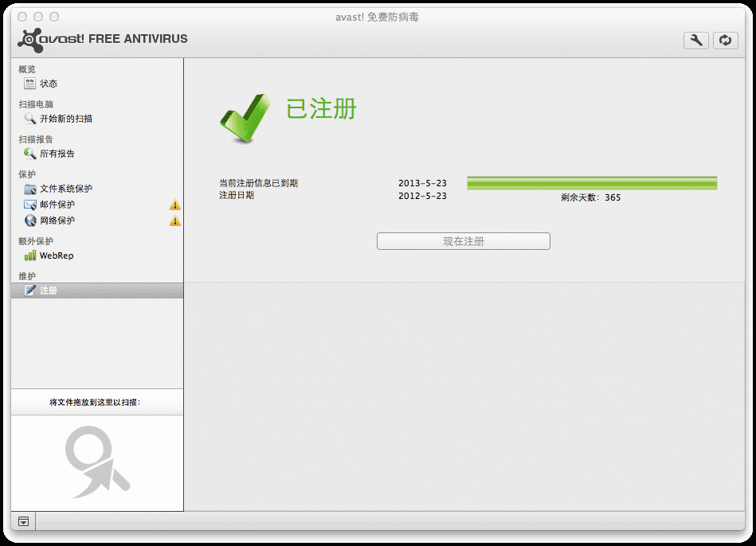This screenshot has width=756, height=546.
Task: Click the 注册 notepad icon in sidebar
Action: pyautogui.click(x=30, y=291)
